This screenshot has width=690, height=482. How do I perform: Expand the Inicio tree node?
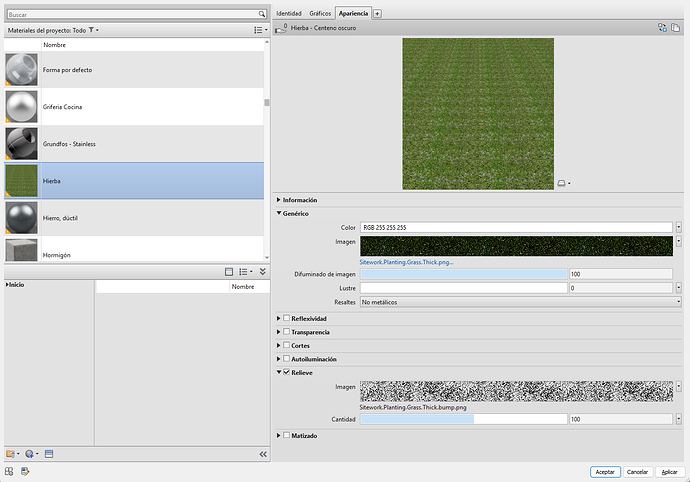7,285
